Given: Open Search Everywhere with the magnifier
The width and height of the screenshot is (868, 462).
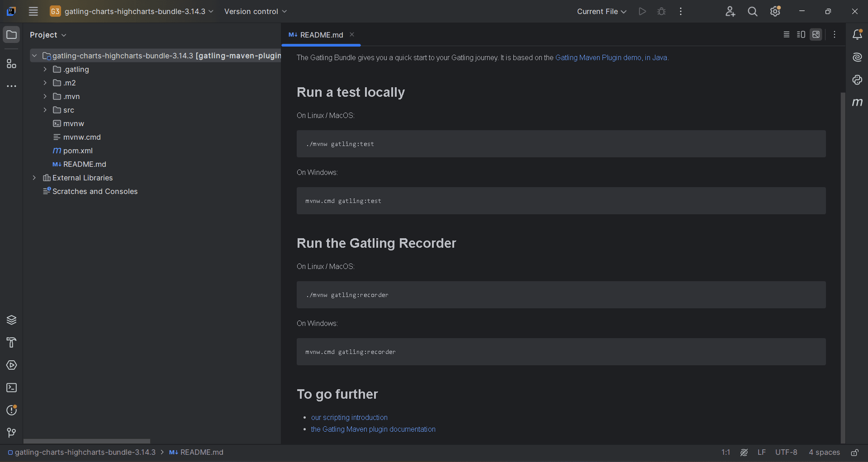Looking at the screenshot, I should 752,11.
